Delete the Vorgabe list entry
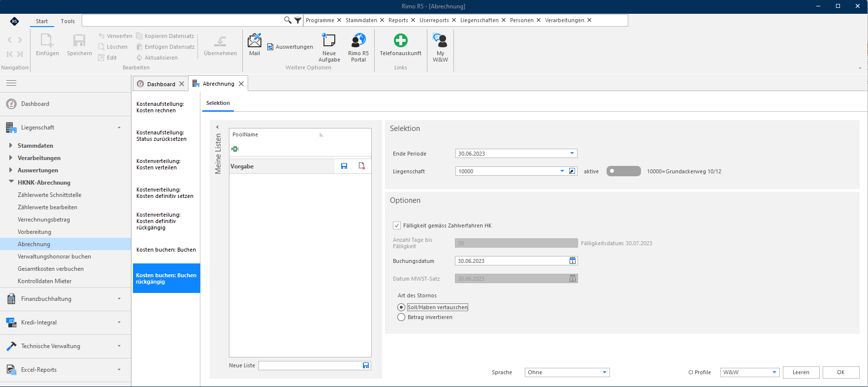 [x=362, y=166]
